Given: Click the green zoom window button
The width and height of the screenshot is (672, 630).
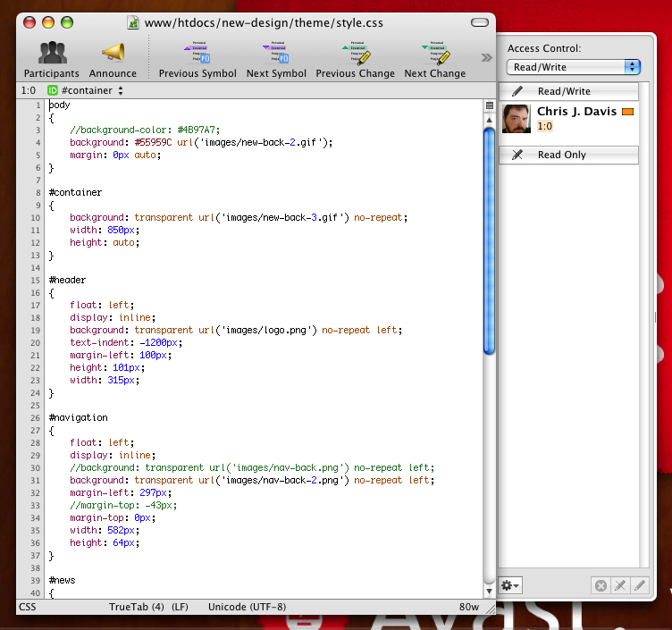Looking at the screenshot, I should tap(67, 22).
